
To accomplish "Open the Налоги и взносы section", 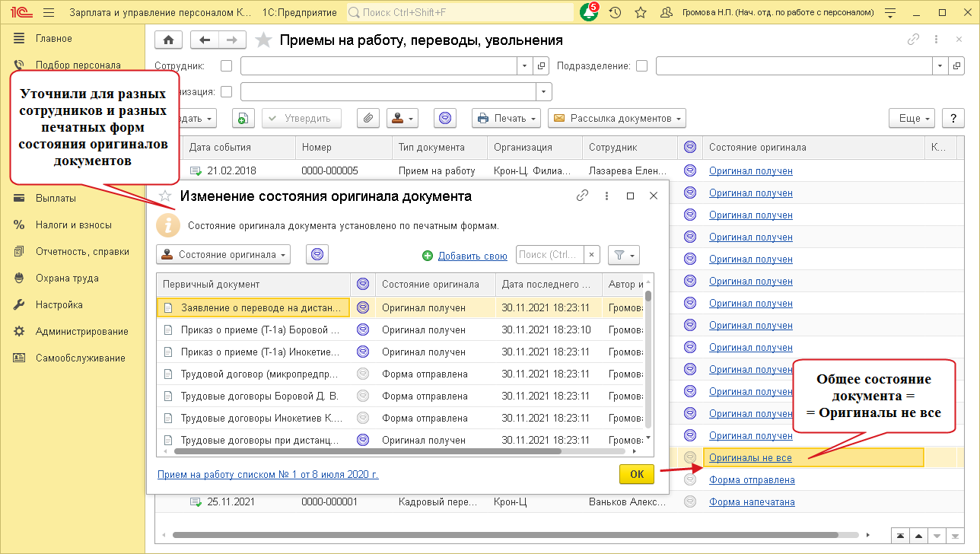I will [73, 224].
